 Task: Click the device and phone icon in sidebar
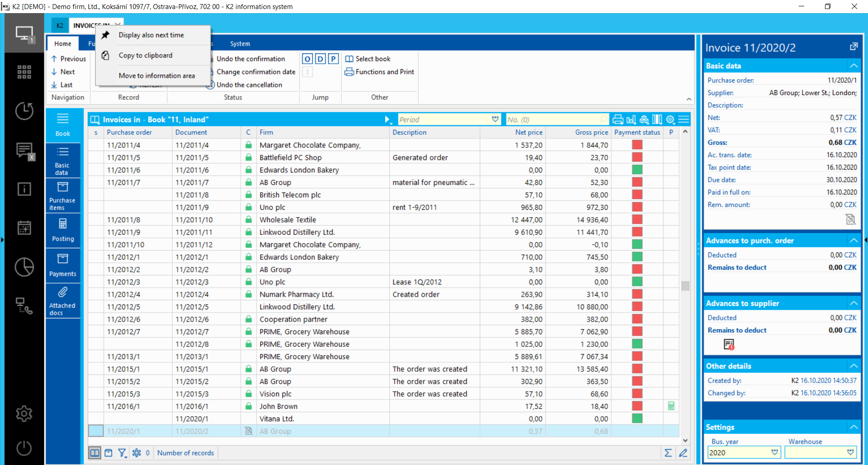pos(24,306)
